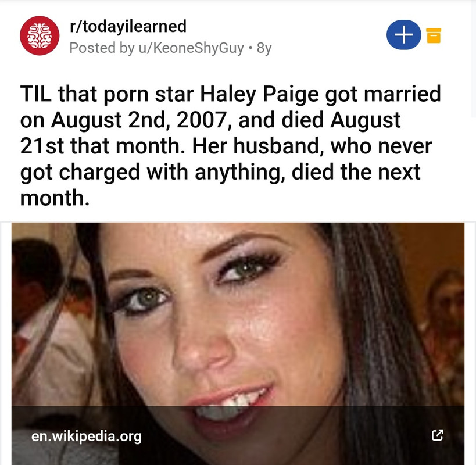Viewport: 476px width, 465px height.
Task: Click the word 'month.' ending the title
Action: click(55, 198)
